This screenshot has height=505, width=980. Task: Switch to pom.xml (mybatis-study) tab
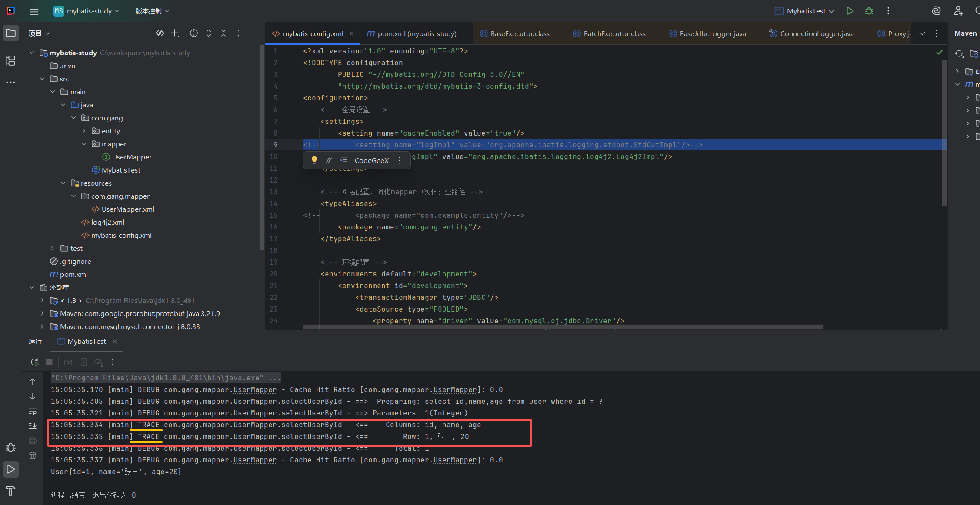[x=412, y=33]
